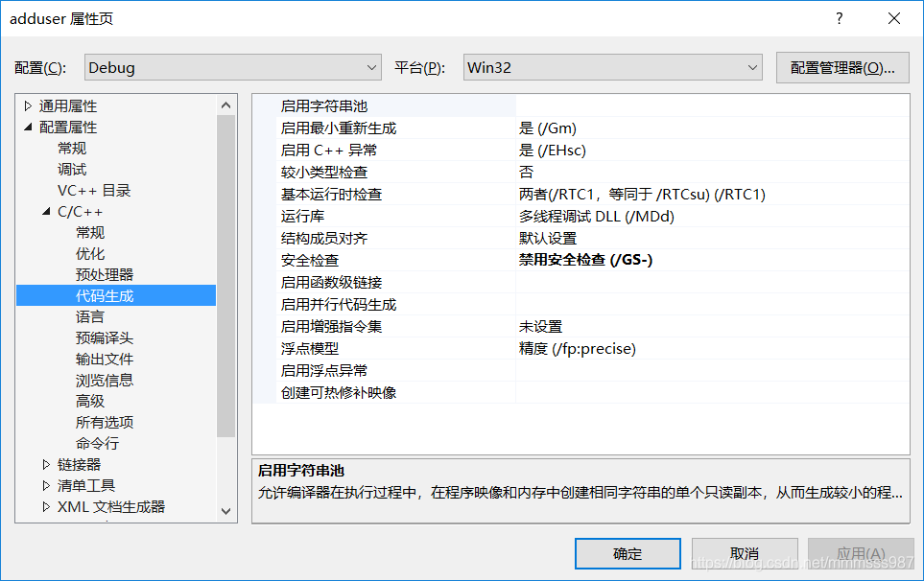
Task: Click the 禁用安全检查 (/GS-) value
Action: [x=585, y=260]
